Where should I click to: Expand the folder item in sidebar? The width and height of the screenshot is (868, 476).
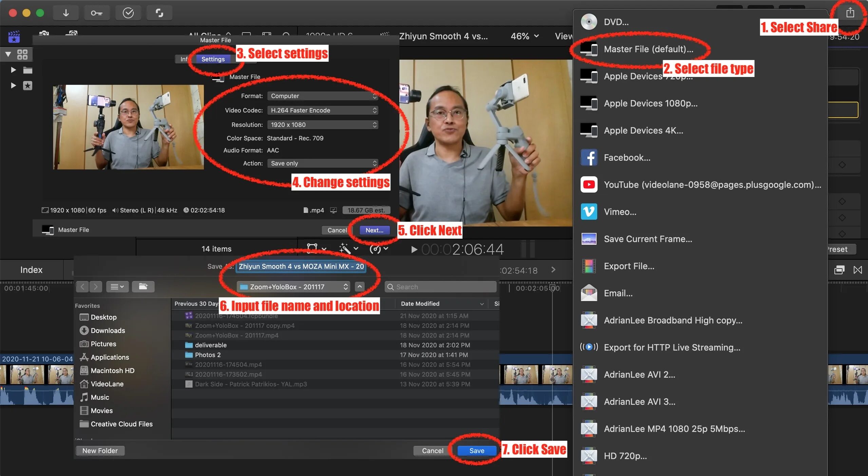(13, 70)
